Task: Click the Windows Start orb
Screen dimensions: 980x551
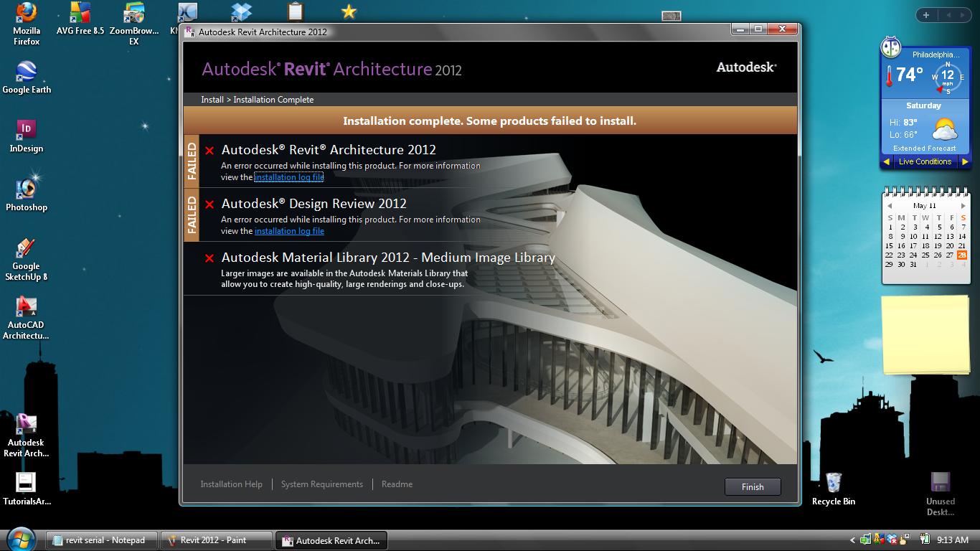Action: pyautogui.click(x=20, y=538)
